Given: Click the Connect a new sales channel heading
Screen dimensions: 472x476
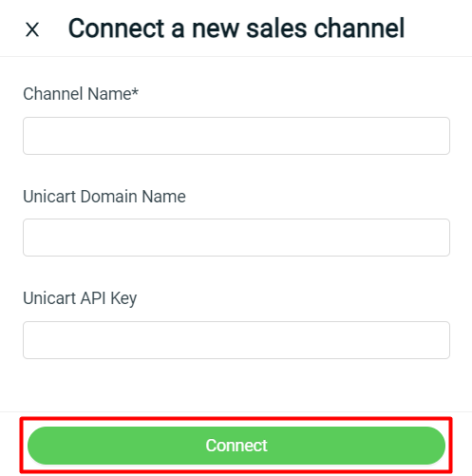Looking at the screenshot, I should click(236, 29).
